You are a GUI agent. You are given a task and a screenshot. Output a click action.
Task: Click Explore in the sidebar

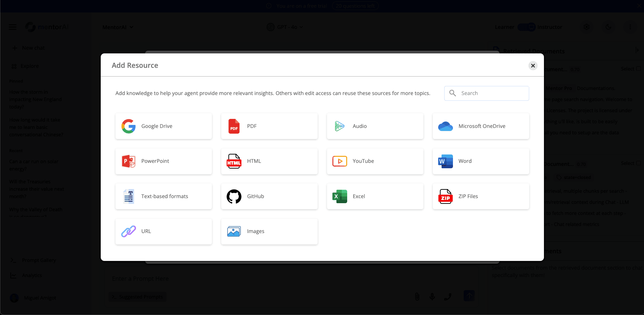coord(30,66)
